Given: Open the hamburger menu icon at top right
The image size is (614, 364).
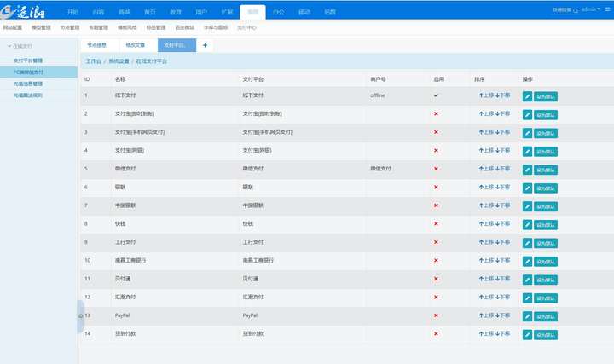Looking at the screenshot, I should tap(607, 9).
